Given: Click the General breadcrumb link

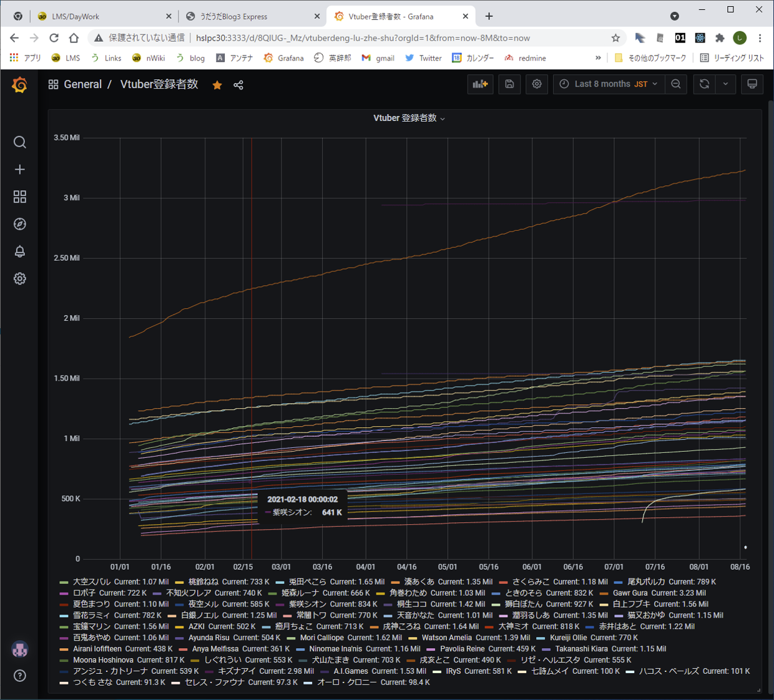Looking at the screenshot, I should coord(82,84).
